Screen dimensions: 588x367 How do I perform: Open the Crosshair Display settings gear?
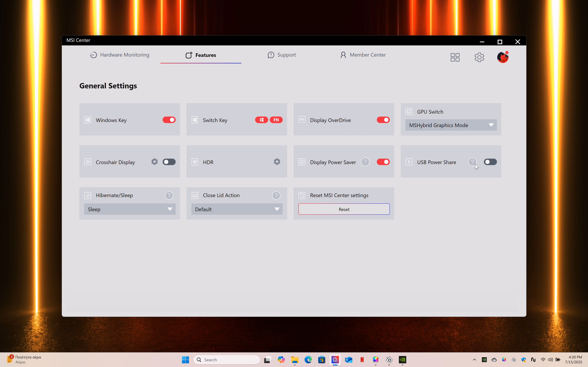(155, 162)
